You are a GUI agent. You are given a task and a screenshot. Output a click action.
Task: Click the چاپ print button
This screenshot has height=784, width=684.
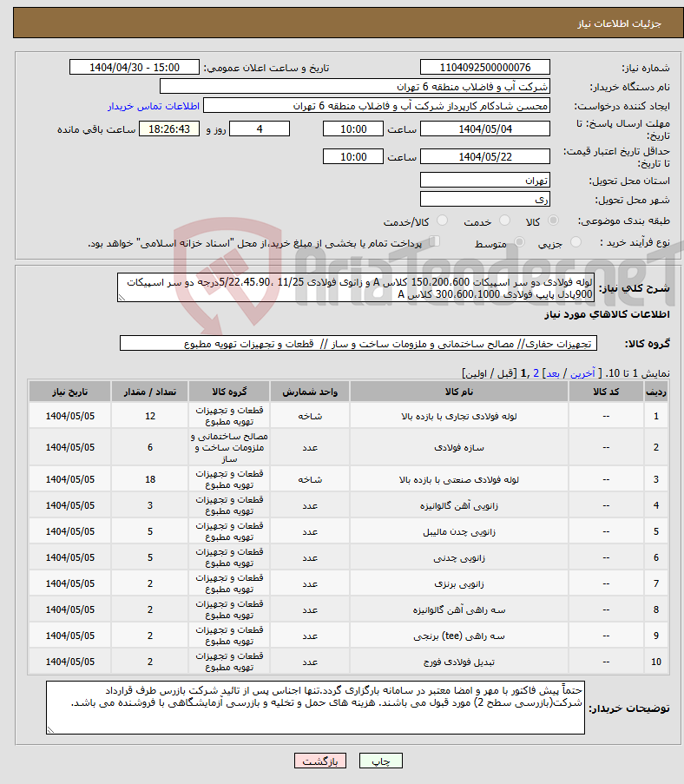point(381,761)
